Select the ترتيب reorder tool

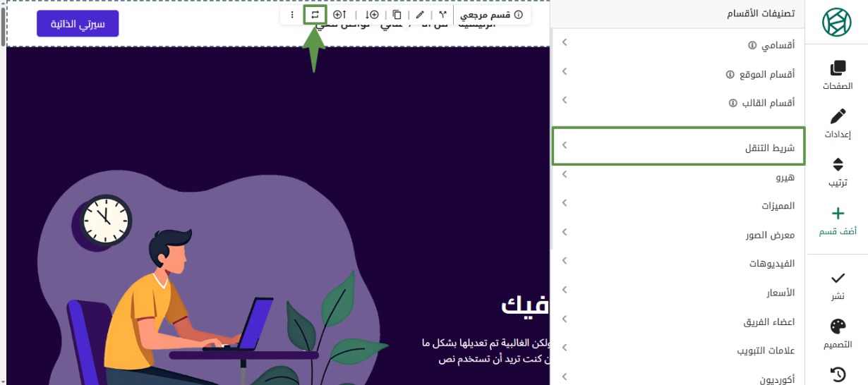pyautogui.click(x=837, y=172)
